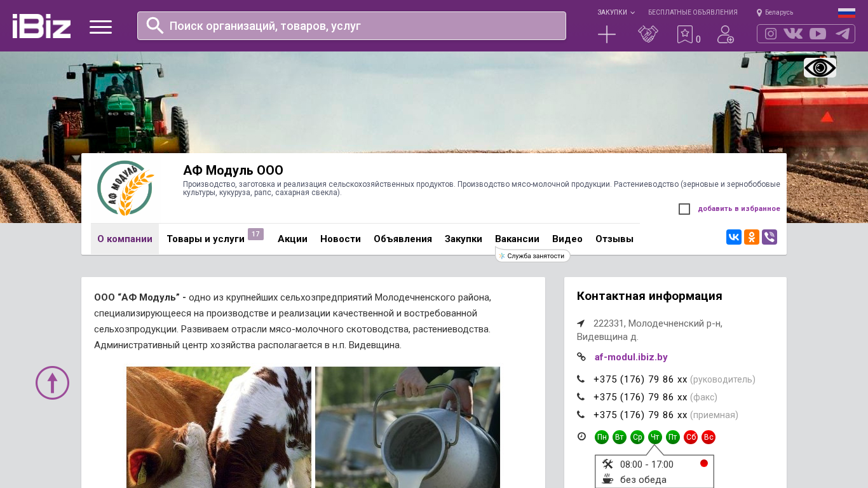Click the АФ Модуль company logo
The width and height of the screenshot is (868, 488).
125,188
